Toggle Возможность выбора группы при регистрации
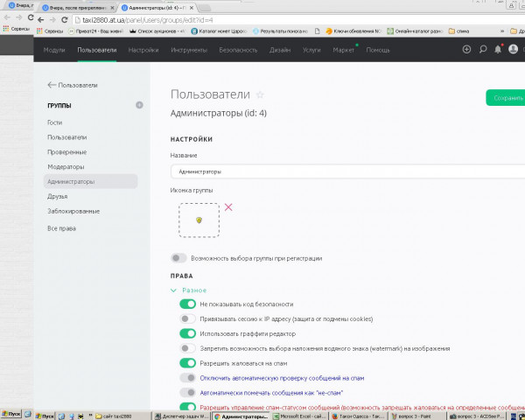Screen dimensions: 525x420 coord(178,258)
